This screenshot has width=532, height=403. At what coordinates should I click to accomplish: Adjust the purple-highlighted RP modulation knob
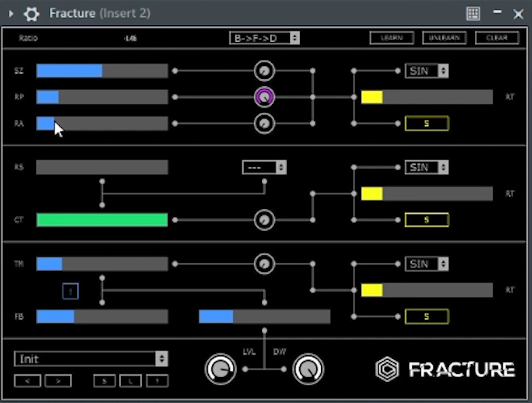click(264, 97)
